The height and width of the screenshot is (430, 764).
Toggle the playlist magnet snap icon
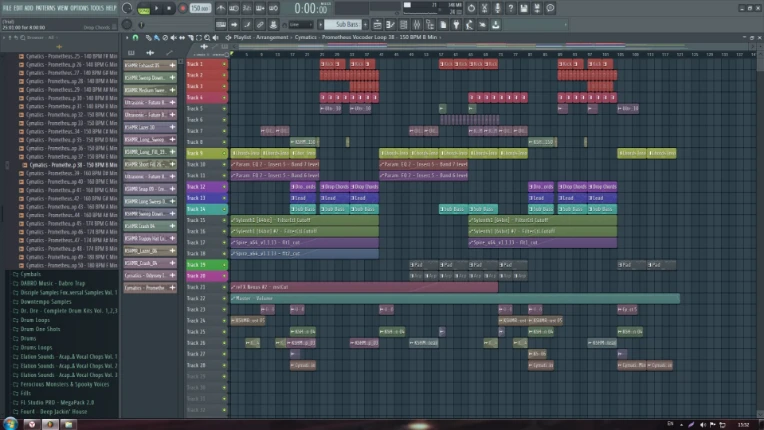click(x=135, y=37)
